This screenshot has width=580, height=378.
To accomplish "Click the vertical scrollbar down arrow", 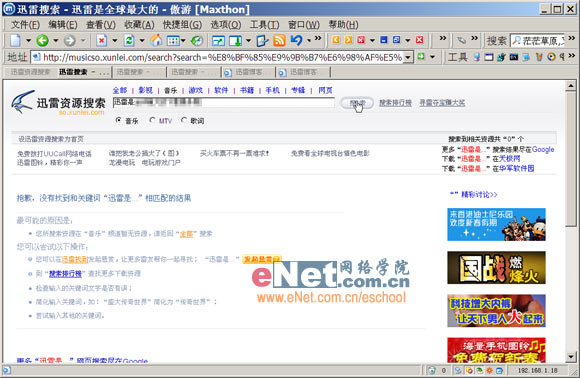I will tap(571, 357).
